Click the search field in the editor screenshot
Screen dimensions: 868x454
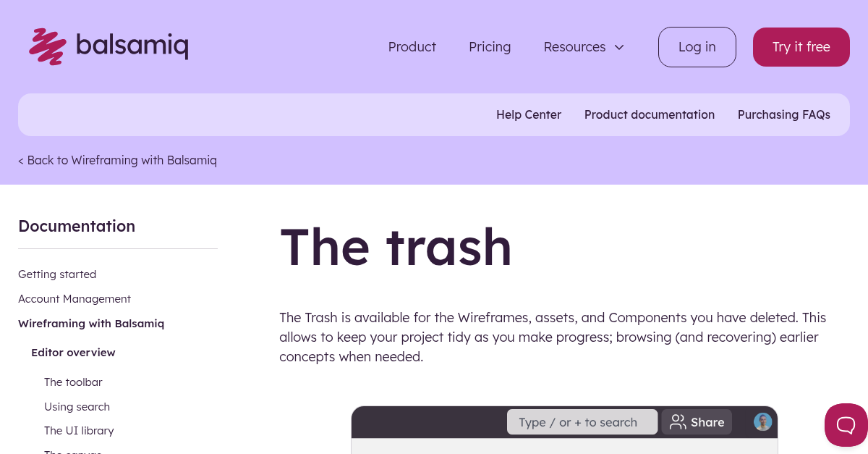pos(582,421)
